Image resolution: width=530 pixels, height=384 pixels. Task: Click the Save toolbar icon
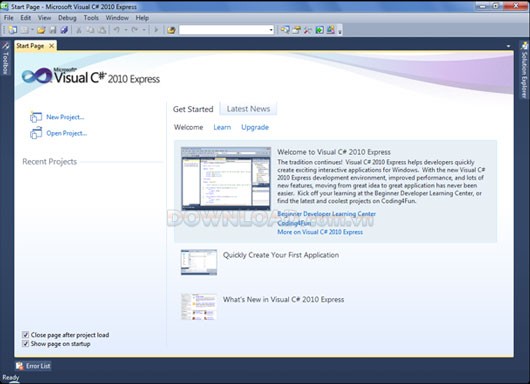pyautogui.click(x=53, y=30)
